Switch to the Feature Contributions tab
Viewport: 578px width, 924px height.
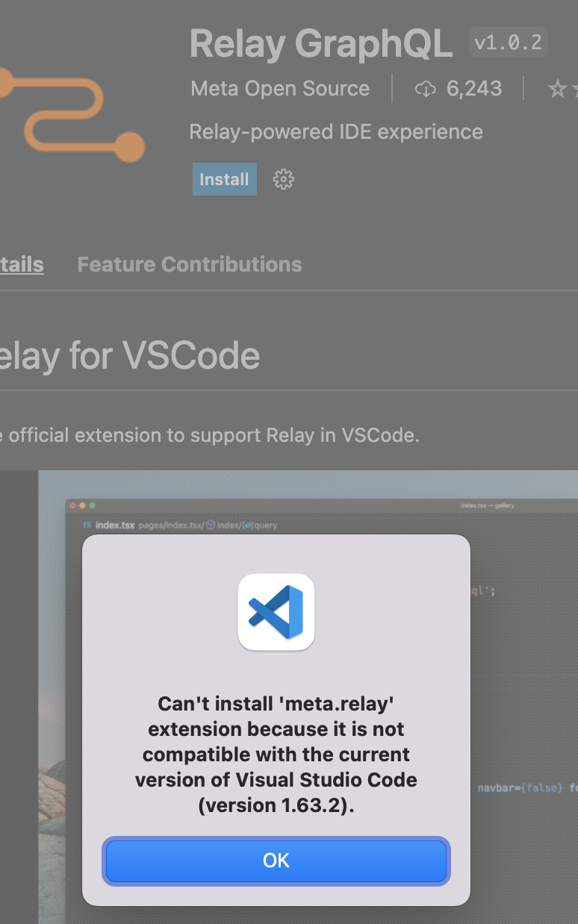(190, 264)
